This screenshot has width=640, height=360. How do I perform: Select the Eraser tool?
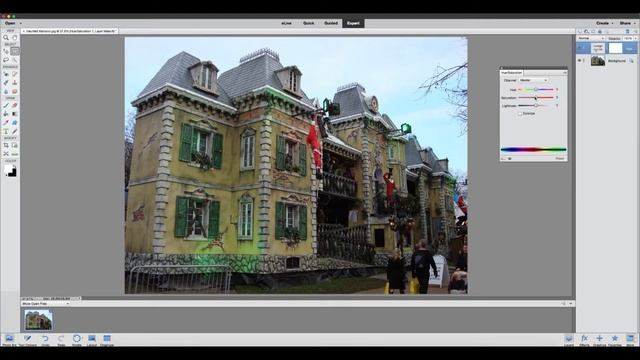click(x=15, y=105)
